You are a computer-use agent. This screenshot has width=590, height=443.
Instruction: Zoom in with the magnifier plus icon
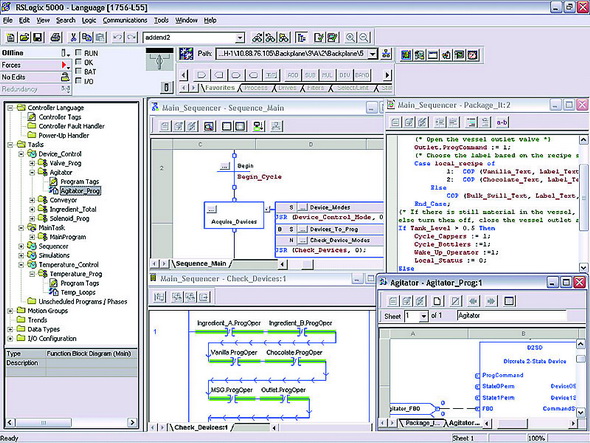pyautogui.click(x=350, y=37)
